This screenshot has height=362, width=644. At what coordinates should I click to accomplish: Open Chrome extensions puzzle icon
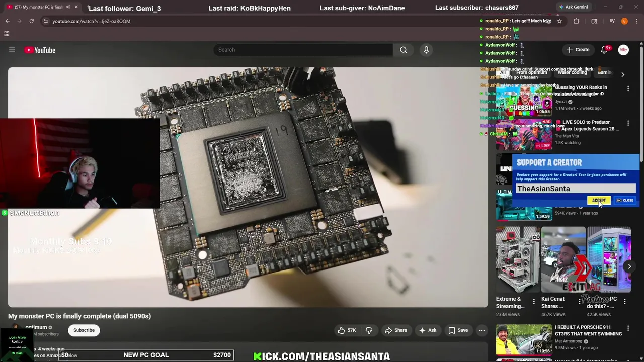point(577,21)
